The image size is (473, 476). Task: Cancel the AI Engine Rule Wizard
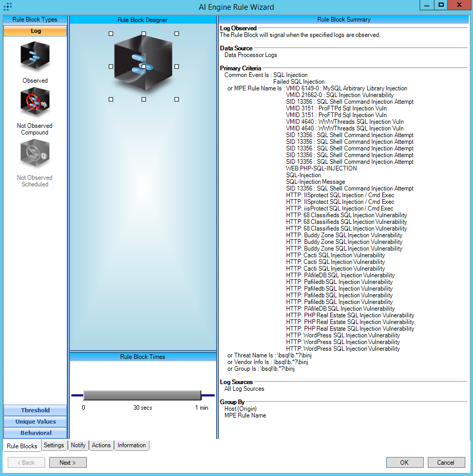(x=446, y=462)
